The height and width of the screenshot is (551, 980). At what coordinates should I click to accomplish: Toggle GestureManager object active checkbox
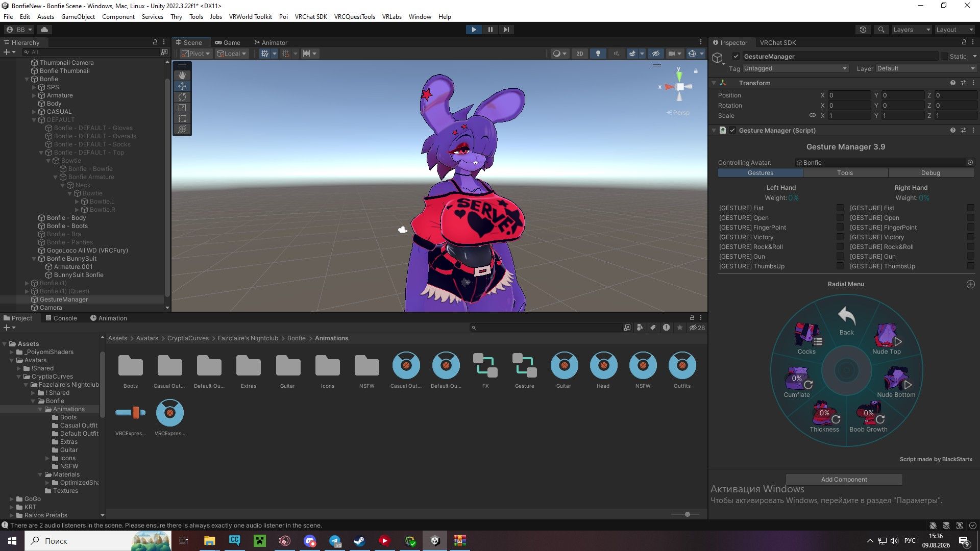pos(736,56)
